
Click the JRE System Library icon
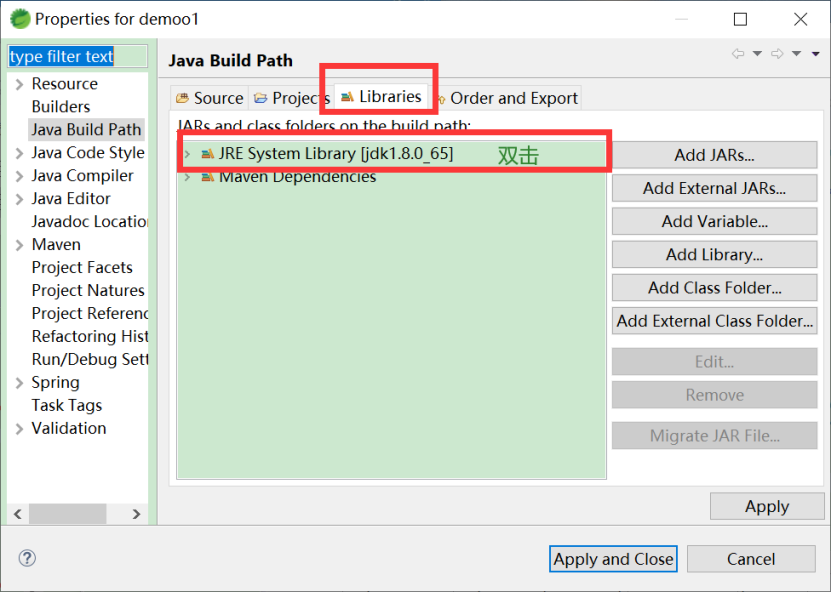[x=208, y=154]
